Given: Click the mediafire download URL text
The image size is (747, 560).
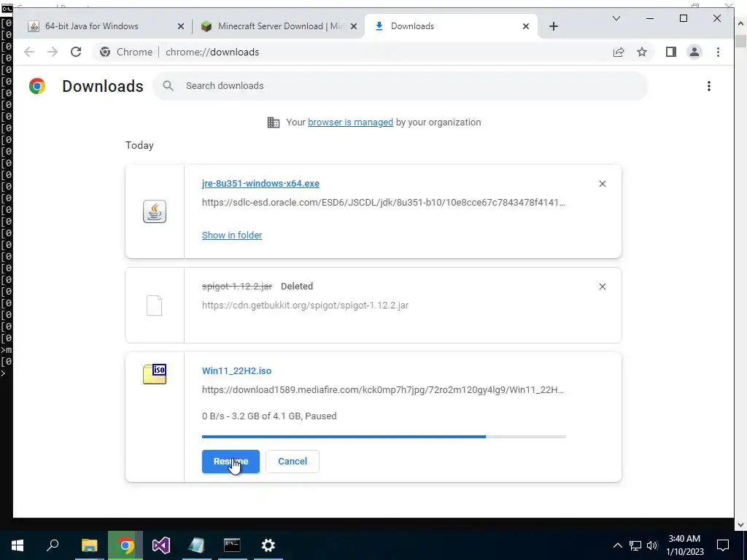Looking at the screenshot, I should [x=382, y=390].
